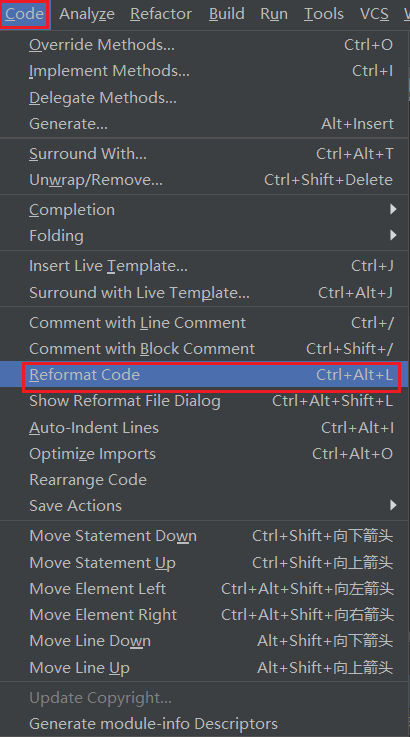The height and width of the screenshot is (737, 410).
Task: Select Generate... from the Code menu
Action: pyautogui.click(x=205, y=124)
